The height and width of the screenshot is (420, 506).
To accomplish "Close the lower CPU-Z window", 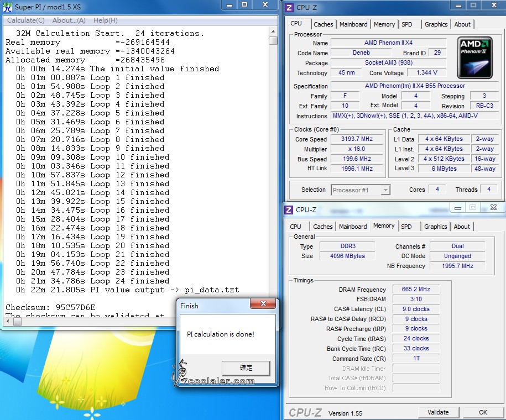I will [493, 208].
